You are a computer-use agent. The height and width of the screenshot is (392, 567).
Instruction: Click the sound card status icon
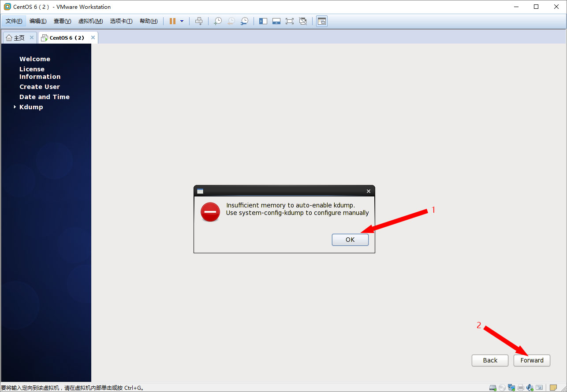(x=530, y=388)
